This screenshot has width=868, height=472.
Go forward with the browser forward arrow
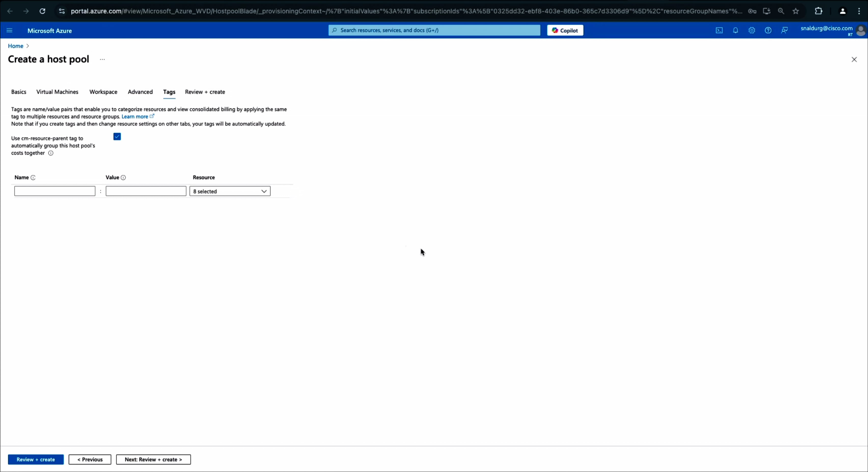(26, 11)
